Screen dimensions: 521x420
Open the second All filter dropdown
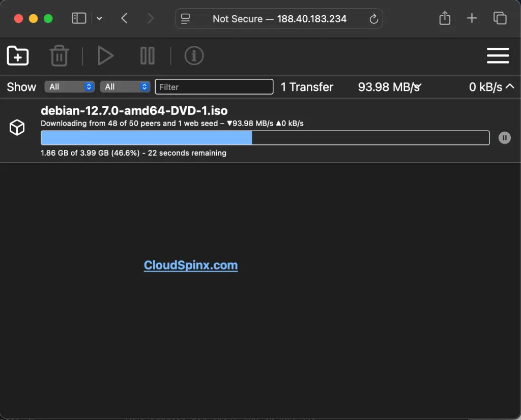pyautogui.click(x=125, y=86)
